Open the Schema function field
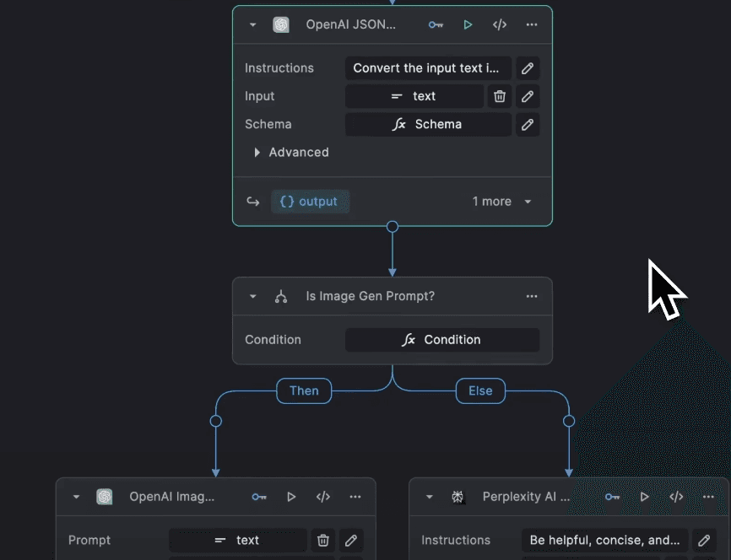 428,124
